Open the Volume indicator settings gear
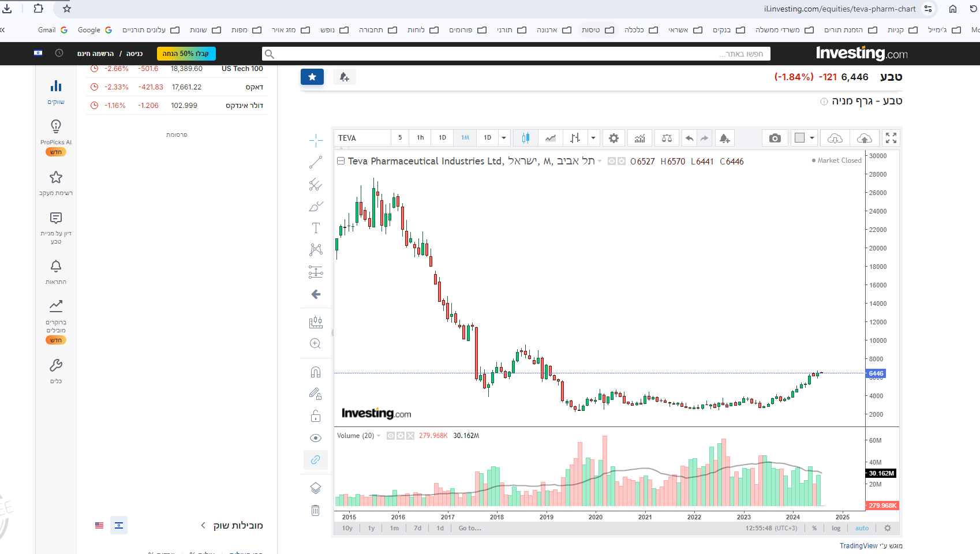Viewport: 980px width, 554px height. (401, 436)
